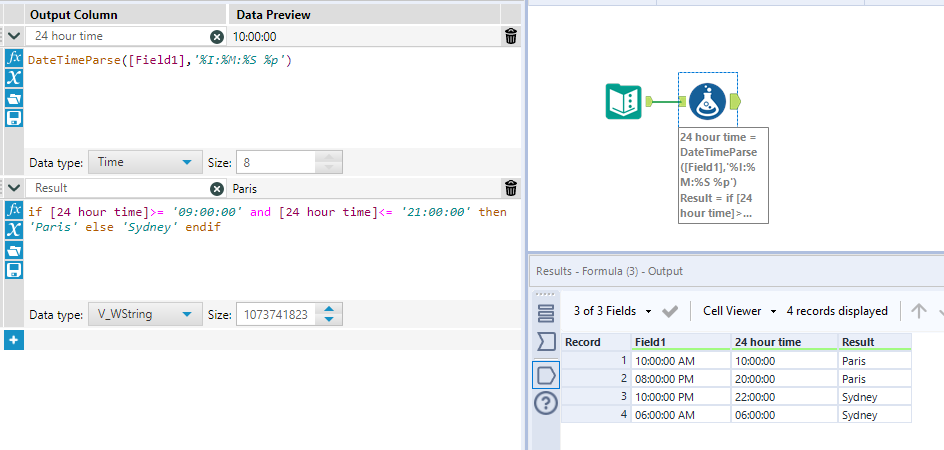Save the Result expression
The image size is (944, 450).
[x=14, y=269]
